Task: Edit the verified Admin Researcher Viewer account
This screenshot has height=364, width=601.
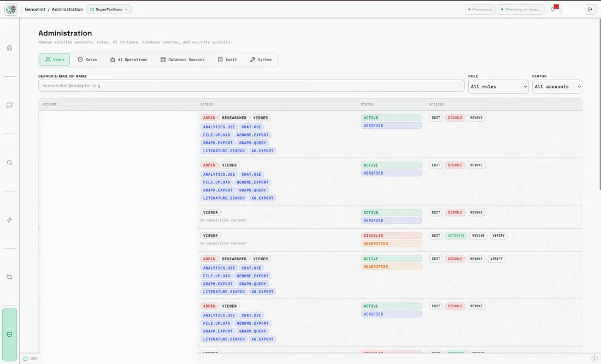Action: [x=436, y=118]
